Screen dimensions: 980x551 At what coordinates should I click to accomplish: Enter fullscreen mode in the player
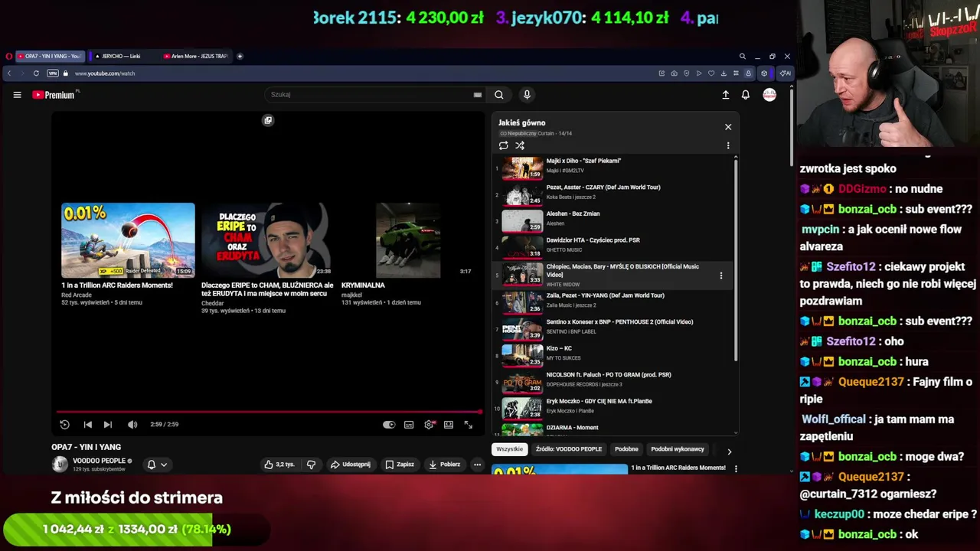(469, 425)
